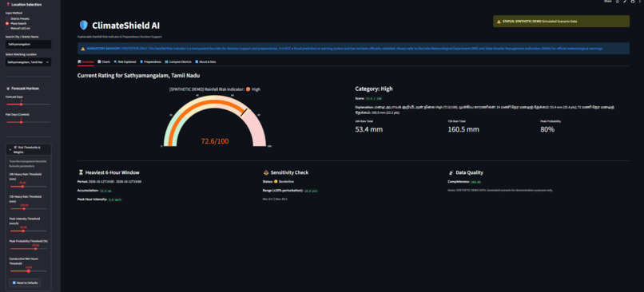Click the warning icon in MANDATORY ADVISORY banner
The width and height of the screenshot is (644, 292).
tap(83, 49)
